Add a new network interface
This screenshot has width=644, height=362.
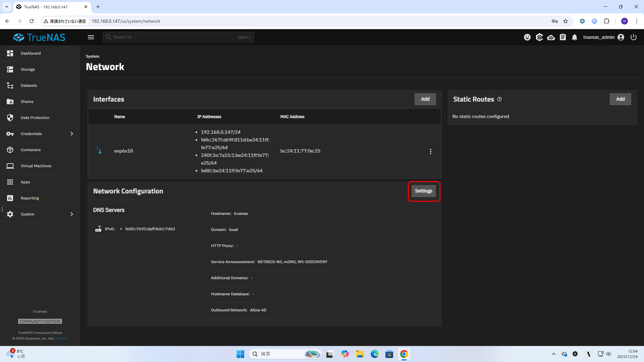(425, 99)
